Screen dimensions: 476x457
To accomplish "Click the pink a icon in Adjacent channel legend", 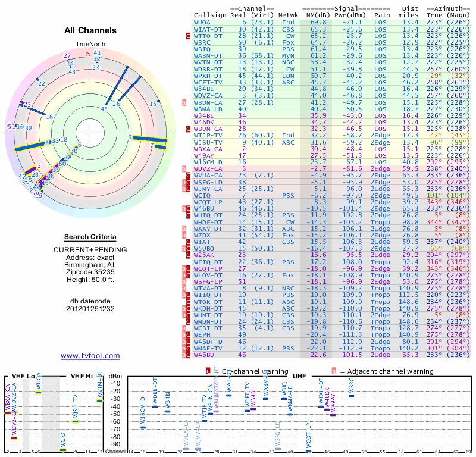I will tap(334, 371).
